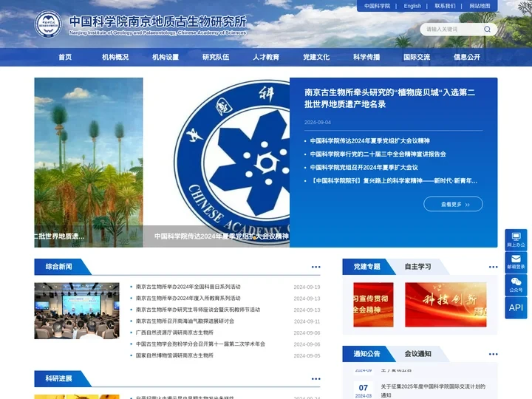This screenshot has height=399, width=532.
Task: Click the institute logo emblem in header
Action: (x=49, y=24)
